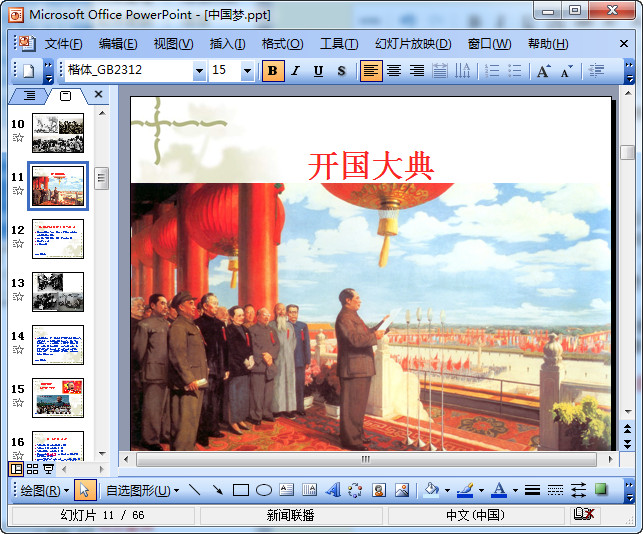Apply line color with brush icon
643x534 pixels.
coord(465,490)
